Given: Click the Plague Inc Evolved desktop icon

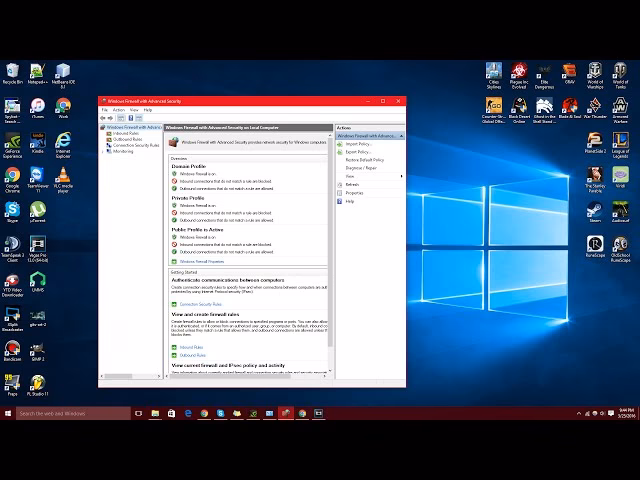Looking at the screenshot, I should tap(519, 76).
